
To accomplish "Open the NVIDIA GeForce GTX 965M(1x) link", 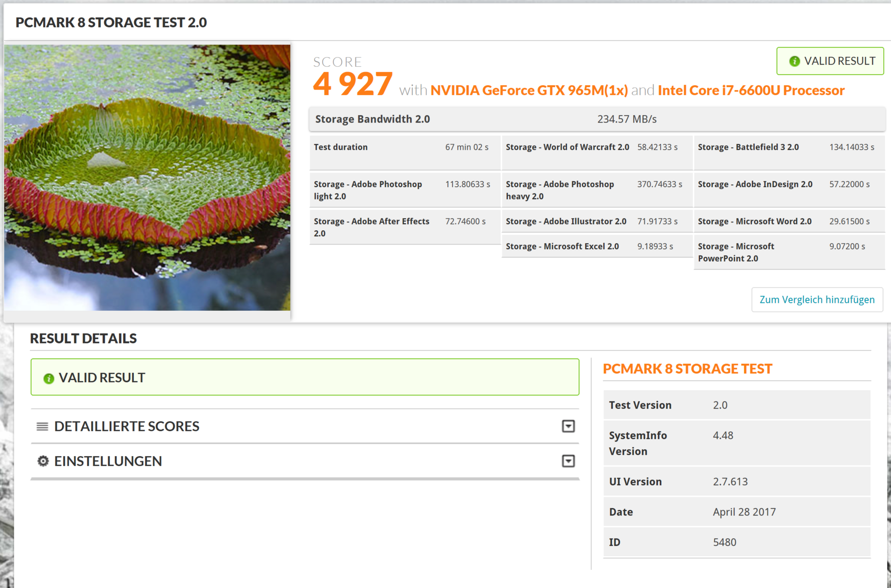I will 529,90.
